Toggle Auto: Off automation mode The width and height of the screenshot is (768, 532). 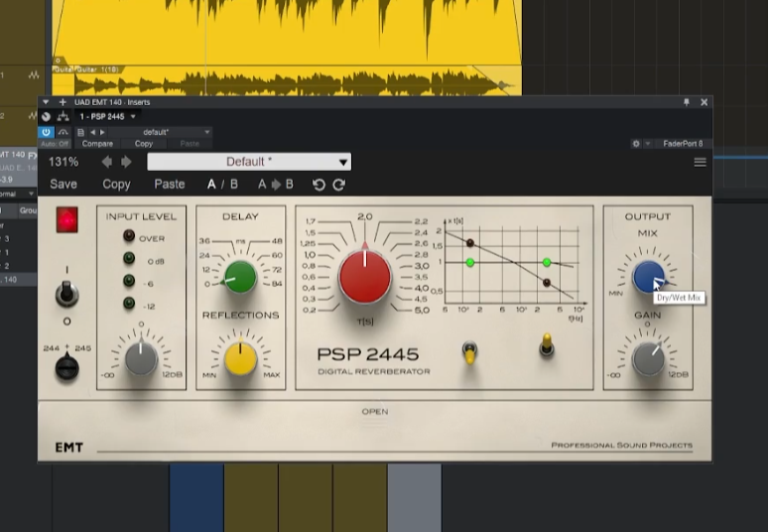pyautogui.click(x=55, y=144)
